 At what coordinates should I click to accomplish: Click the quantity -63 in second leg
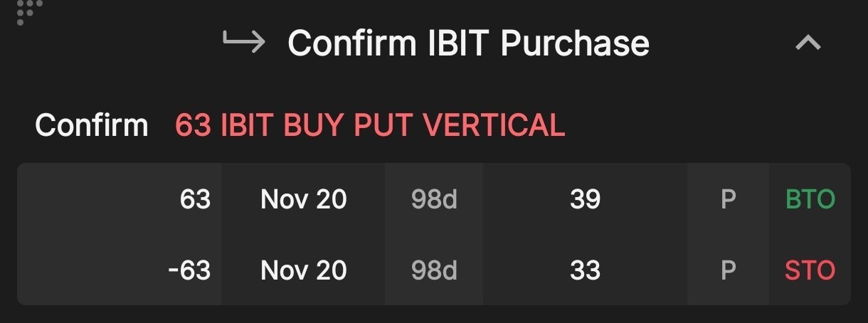point(189,270)
